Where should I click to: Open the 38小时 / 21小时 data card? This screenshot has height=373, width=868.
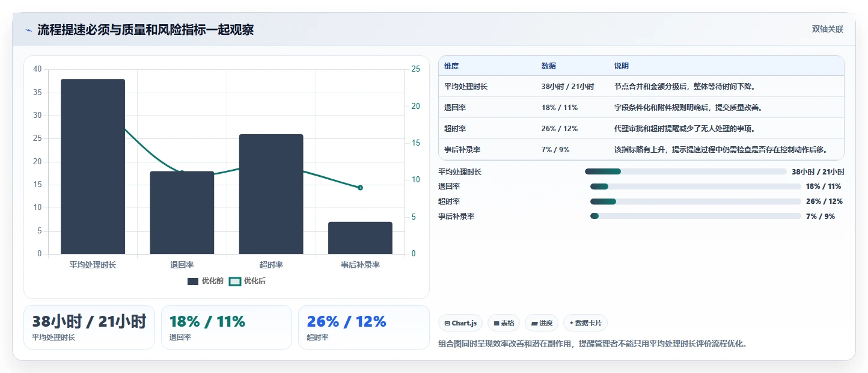click(x=89, y=327)
